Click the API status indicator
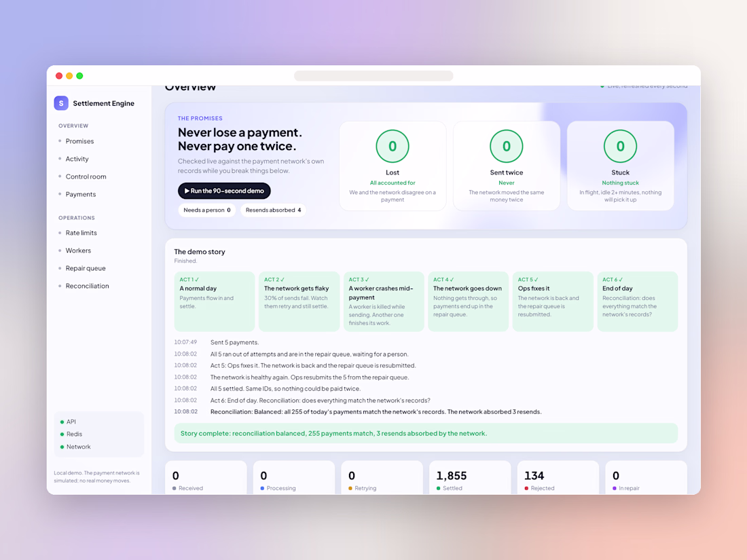 [68, 422]
